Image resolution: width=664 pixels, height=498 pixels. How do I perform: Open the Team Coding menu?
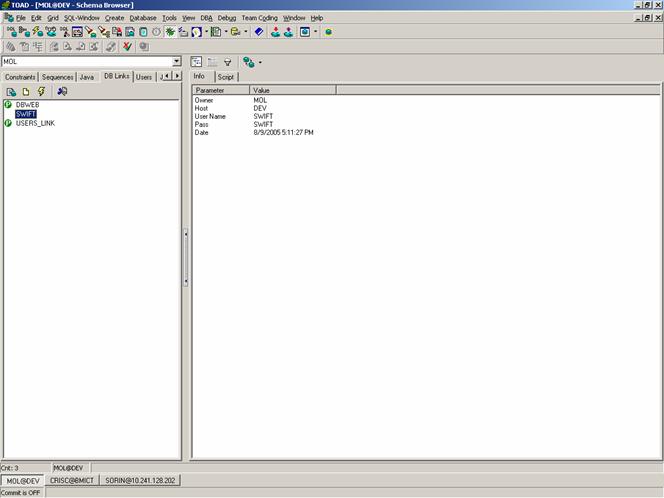coord(260,18)
